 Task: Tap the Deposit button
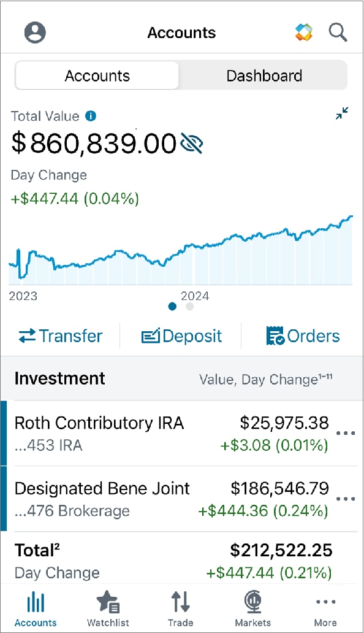(181, 336)
